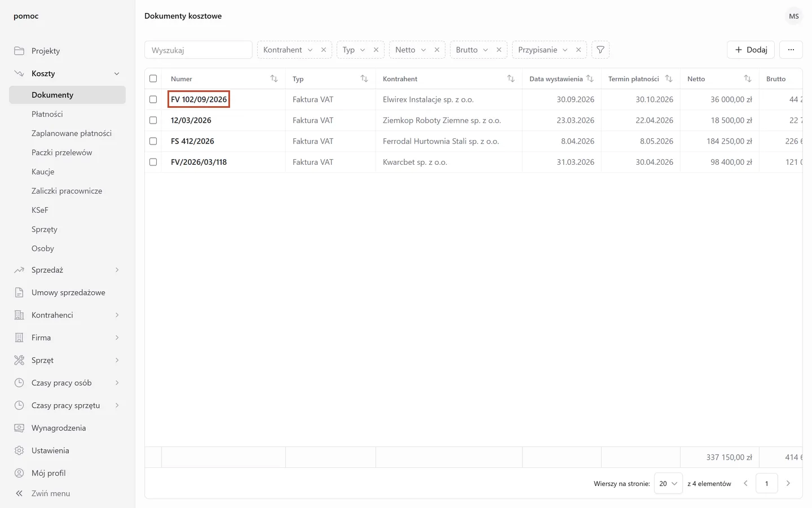Image resolution: width=812 pixels, height=508 pixels.
Task: Sort by Data wystawienia column
Action: coord(590,78)
